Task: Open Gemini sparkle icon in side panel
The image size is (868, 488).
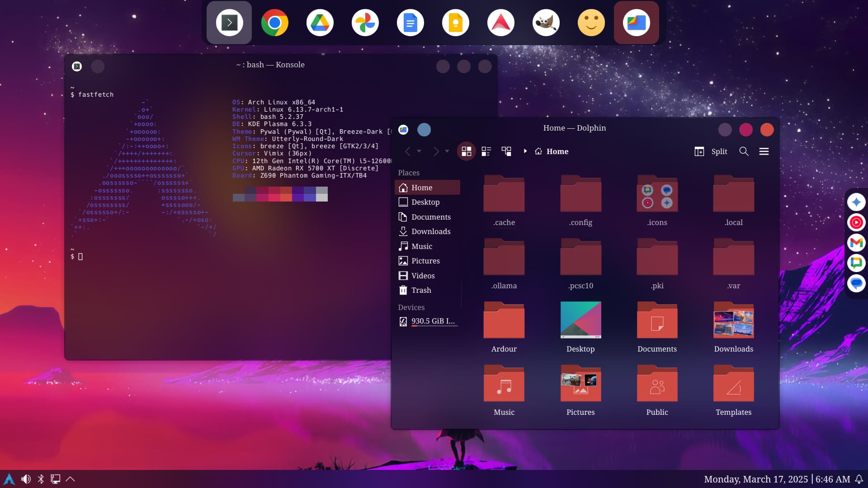Action: coord(856,202)
